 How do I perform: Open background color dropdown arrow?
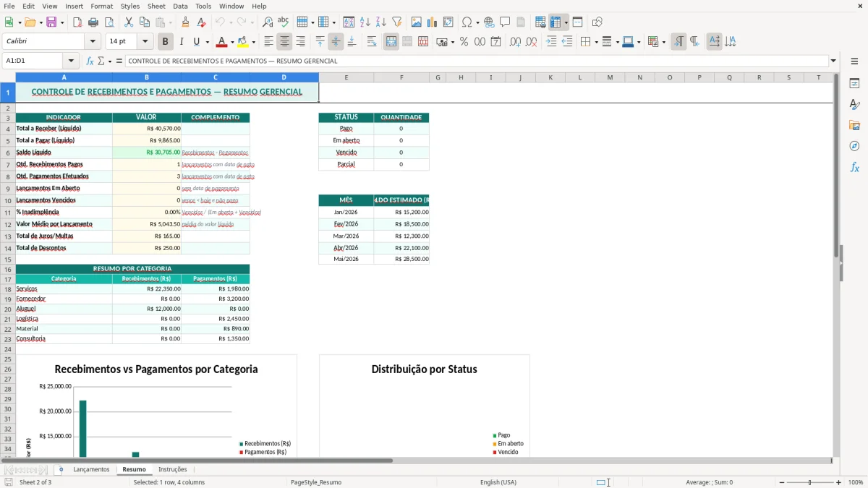tap(254, 42)
